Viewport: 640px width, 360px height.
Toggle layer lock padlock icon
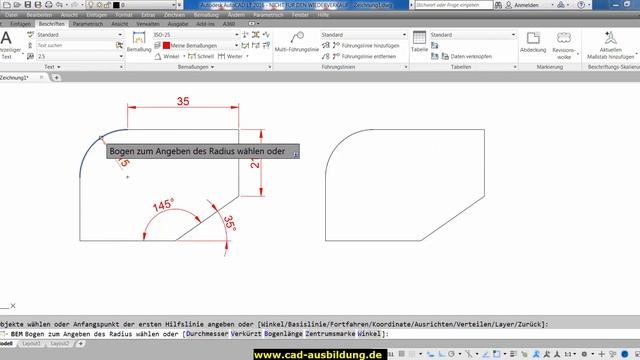[108, 5]
